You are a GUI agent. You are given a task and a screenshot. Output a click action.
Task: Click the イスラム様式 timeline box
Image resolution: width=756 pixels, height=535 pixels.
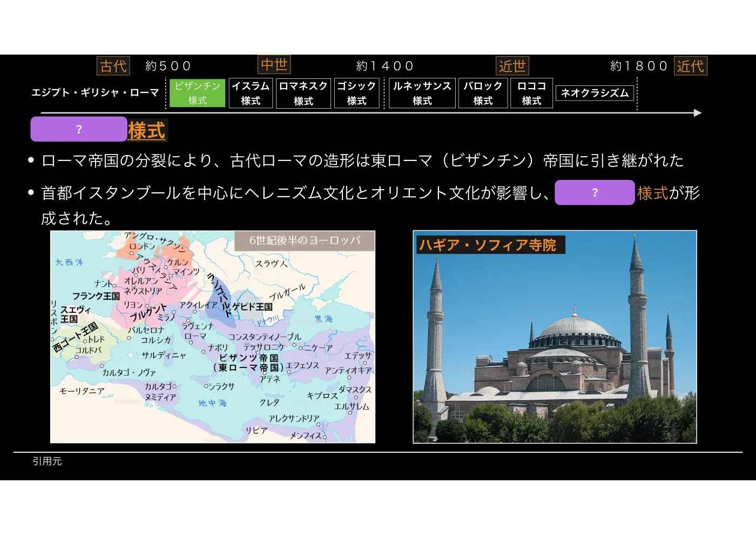pyautogui.click(x=251, y=93)
